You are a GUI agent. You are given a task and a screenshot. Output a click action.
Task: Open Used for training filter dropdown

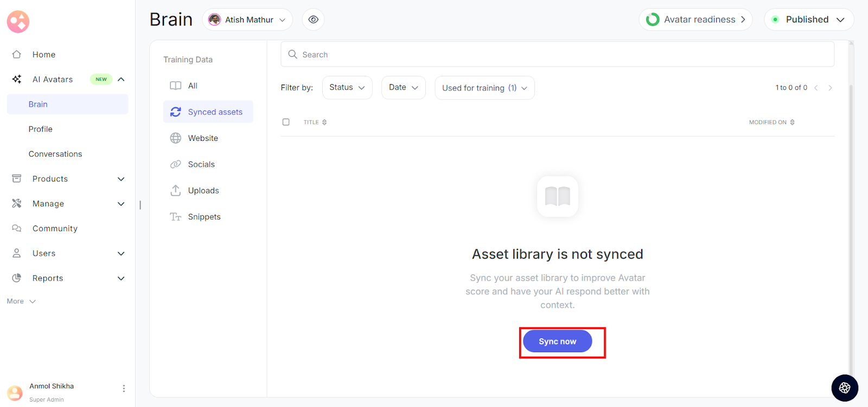point(484,88)
